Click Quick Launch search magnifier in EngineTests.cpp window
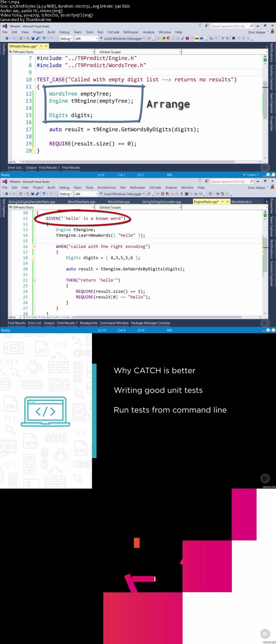Image resolution: width=276 pixels, height=644 pixels. click(251, 181)
